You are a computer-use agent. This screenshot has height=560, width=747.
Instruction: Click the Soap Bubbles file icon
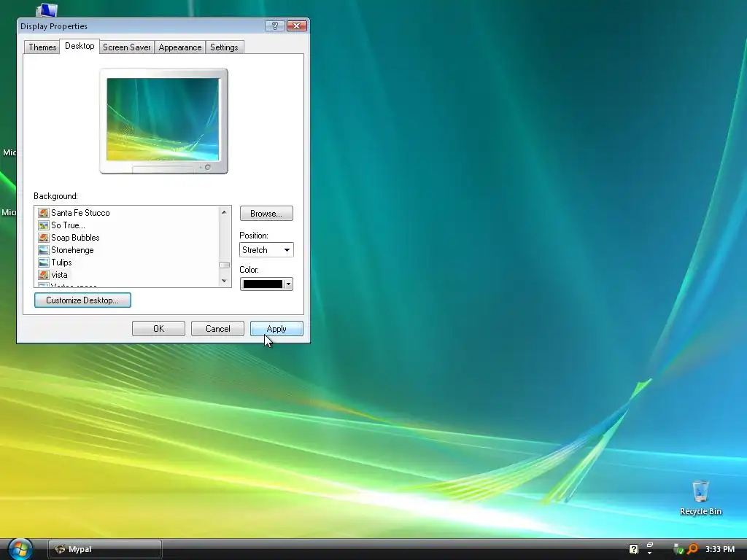pos(43,238)
